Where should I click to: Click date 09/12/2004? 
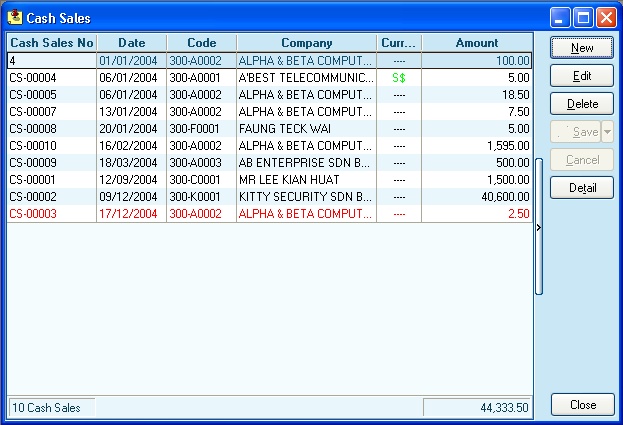[x=128, y=197]
